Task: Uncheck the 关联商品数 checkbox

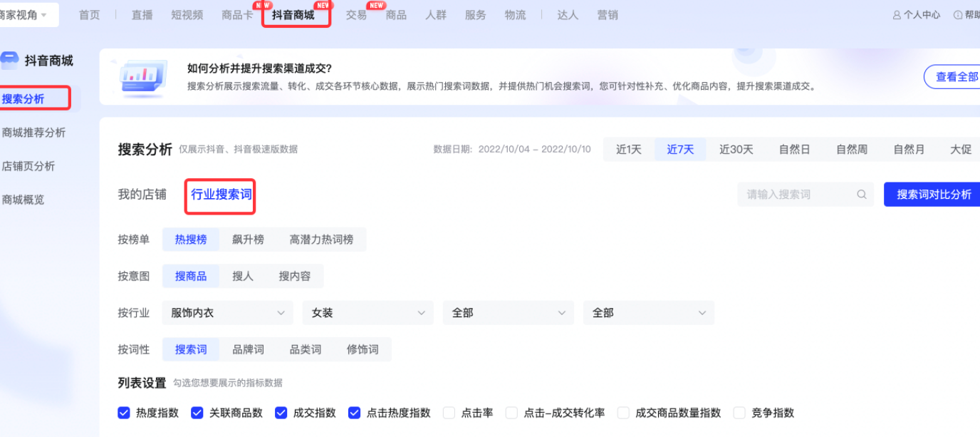Action: point(197,413)
